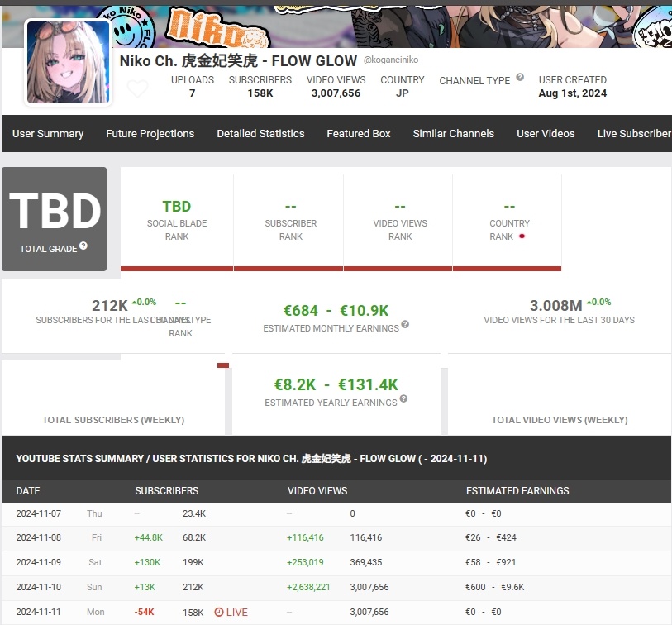This screenshot has height=625, width=672.
Task: Click the +130K subscriber gain
Action: (x=147, y=562)
